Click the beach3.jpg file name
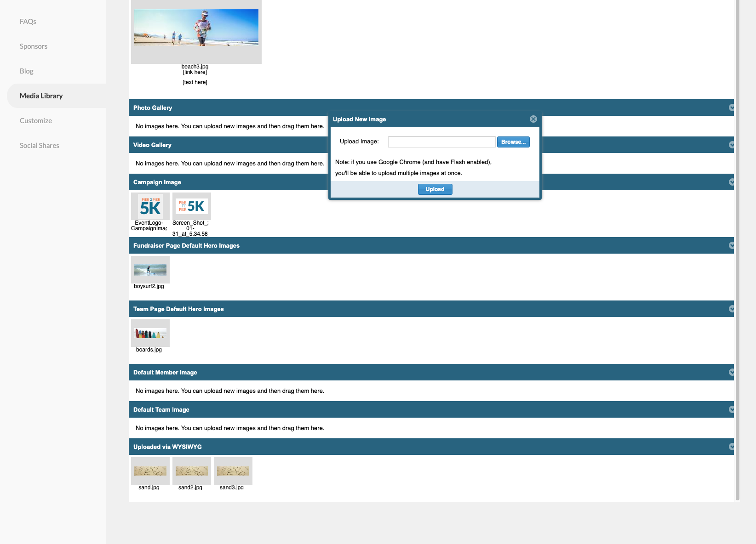756x544 pixels. coord(195,67)
